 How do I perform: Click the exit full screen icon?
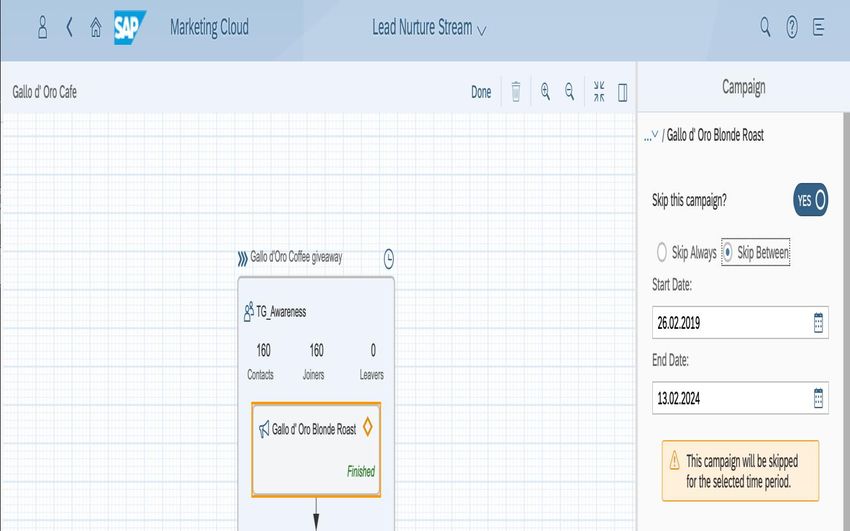[599, 92]
